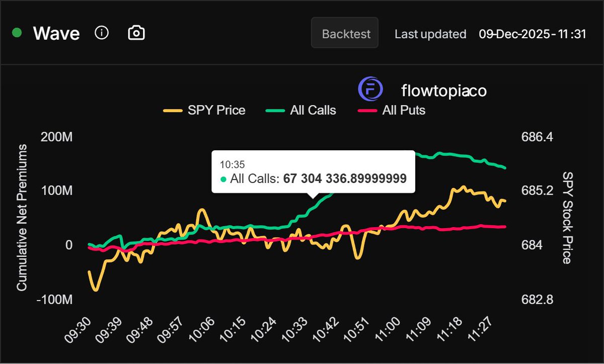The height and width of the screenshot is (364, 604).
Task: Select the flowtopiaco menu item
Action: [x=443, y=90]
